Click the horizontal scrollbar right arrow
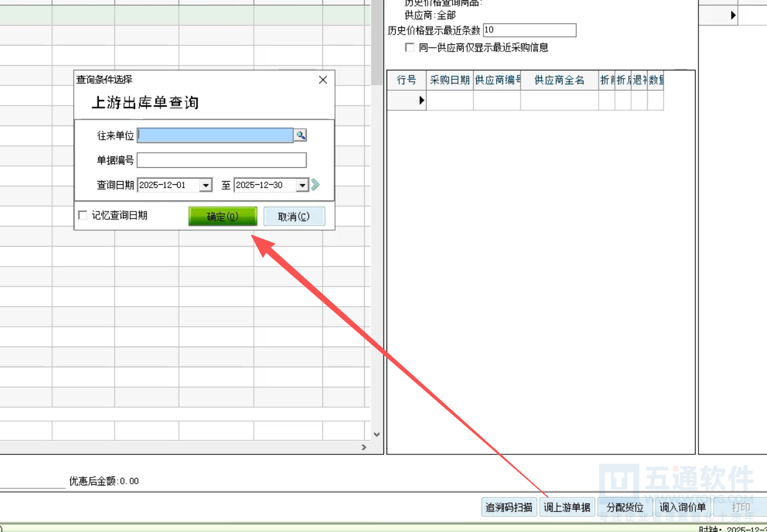 (364, 447)
